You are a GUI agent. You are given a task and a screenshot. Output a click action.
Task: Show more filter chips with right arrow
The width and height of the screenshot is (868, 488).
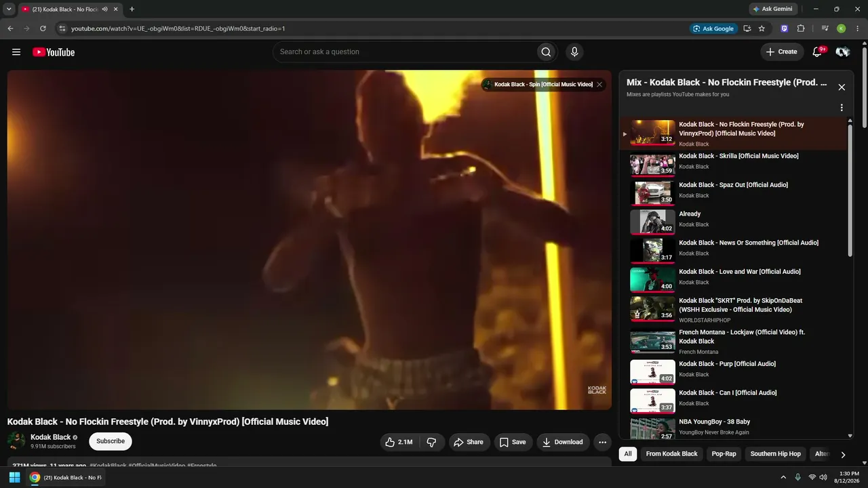coord(843,455)
